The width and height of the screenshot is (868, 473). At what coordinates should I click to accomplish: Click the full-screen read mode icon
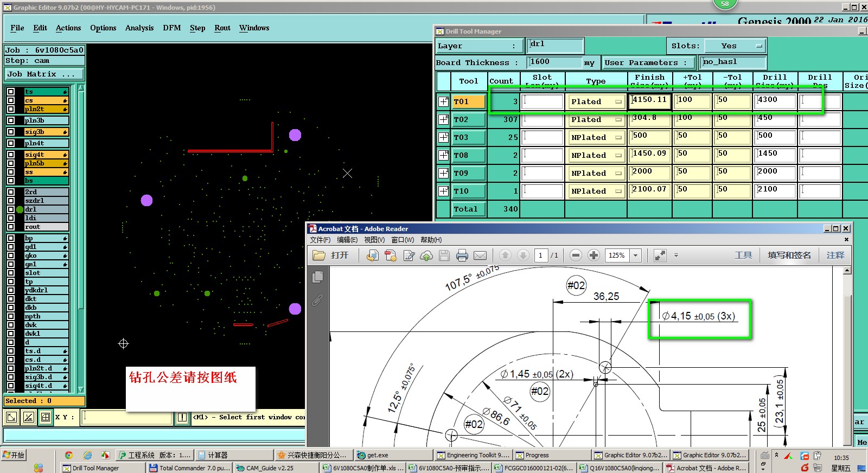(660, 255)
